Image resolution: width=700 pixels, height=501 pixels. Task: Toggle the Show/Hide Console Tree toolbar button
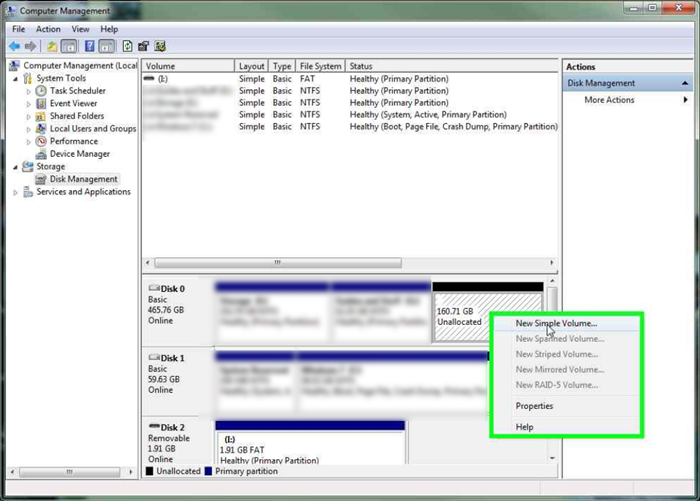point(69,46)
